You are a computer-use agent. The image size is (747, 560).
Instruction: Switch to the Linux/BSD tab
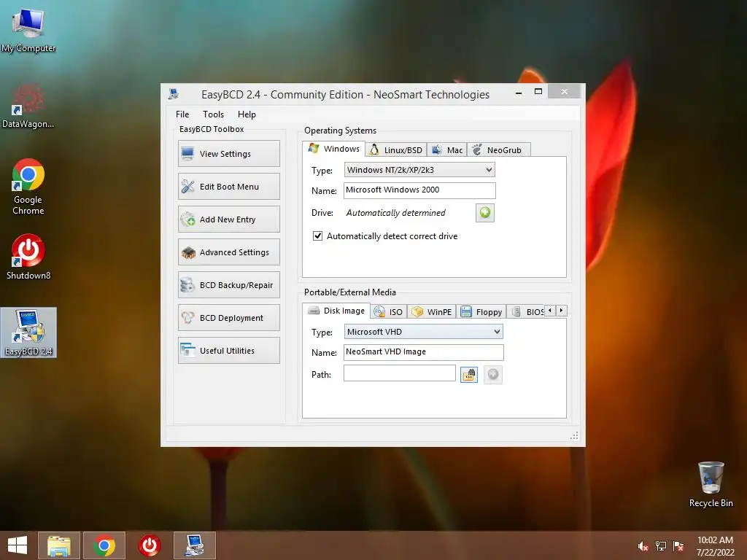coord(396,150)
